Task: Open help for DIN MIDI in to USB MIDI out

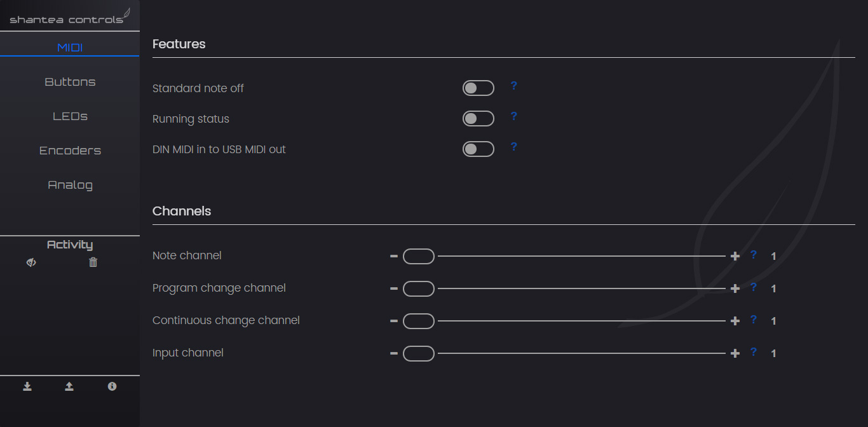Action: 513,147
